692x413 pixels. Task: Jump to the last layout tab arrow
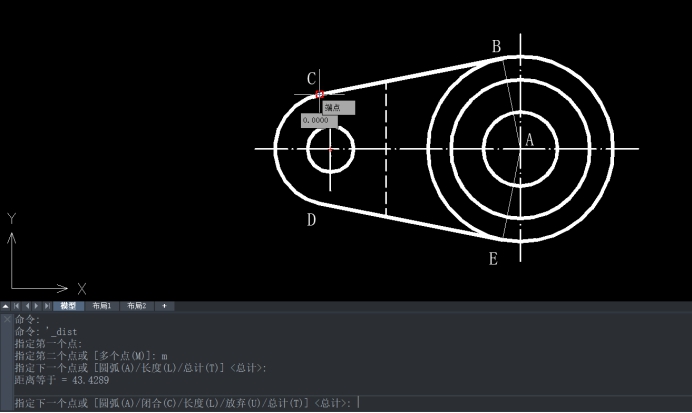(47, 306)
